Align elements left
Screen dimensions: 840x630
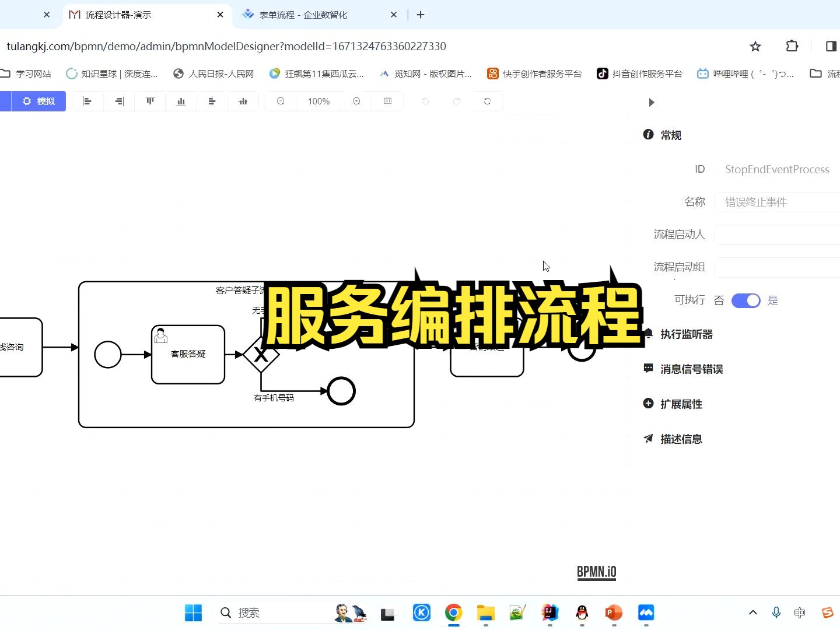coord(87,101)
